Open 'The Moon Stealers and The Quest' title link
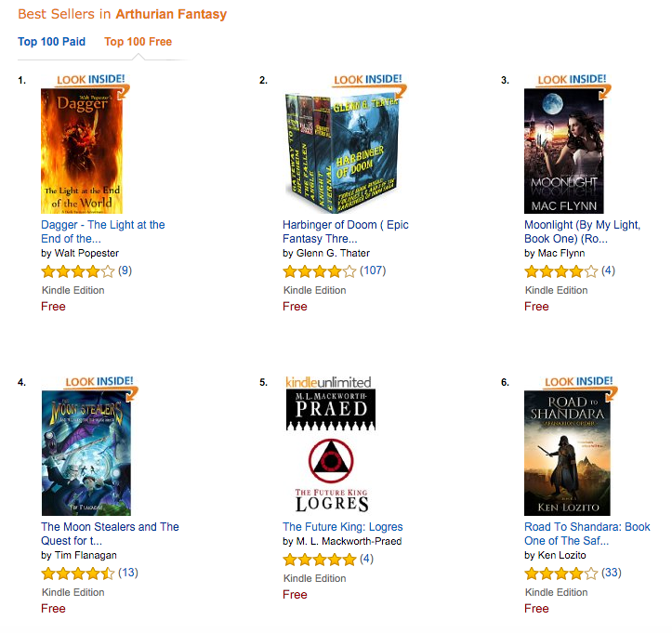This screenshot has height=633, width=672. [x=110, y=534]
